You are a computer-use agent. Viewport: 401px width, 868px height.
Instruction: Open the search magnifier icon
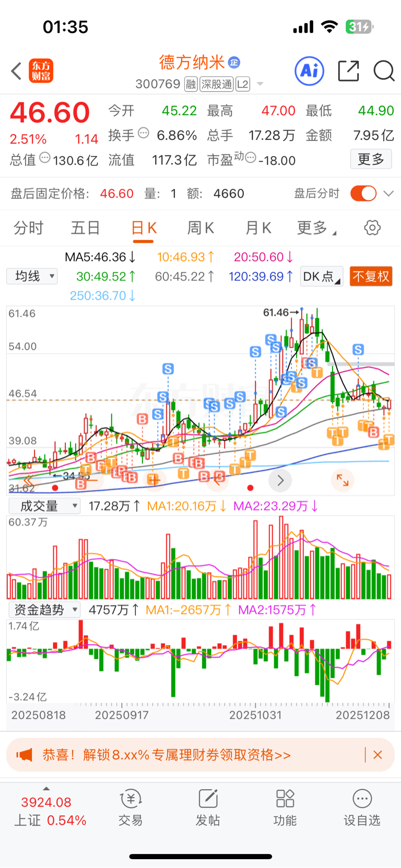point(384,71)
